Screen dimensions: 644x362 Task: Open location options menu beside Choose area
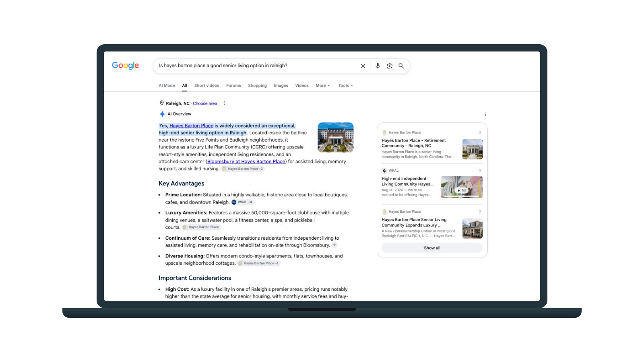pyautogui.click(x=225, y=103)
